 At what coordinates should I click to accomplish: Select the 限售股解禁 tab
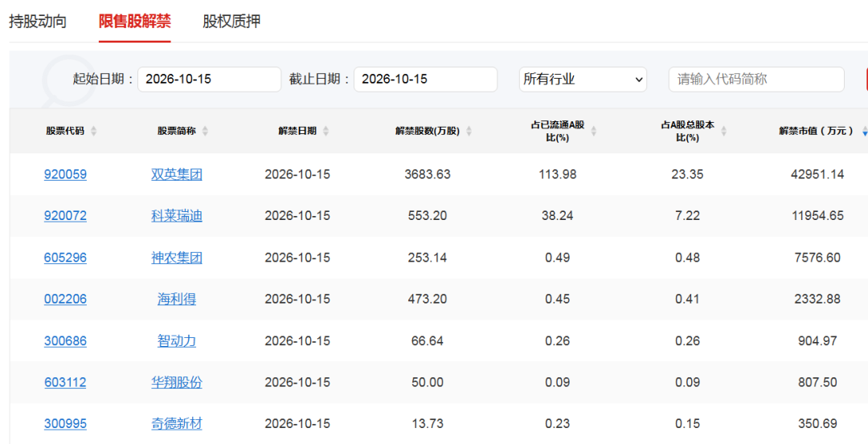[x=134, y=22]
